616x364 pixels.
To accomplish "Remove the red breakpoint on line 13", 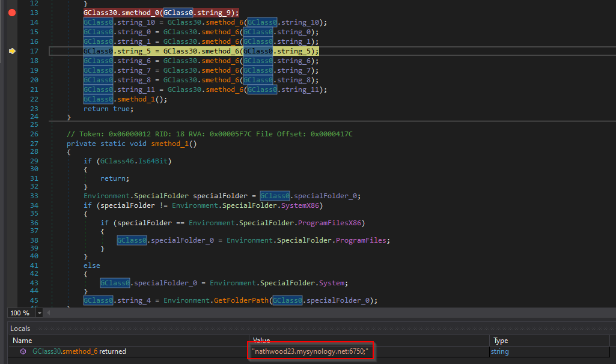I will [x=12, y=13].
